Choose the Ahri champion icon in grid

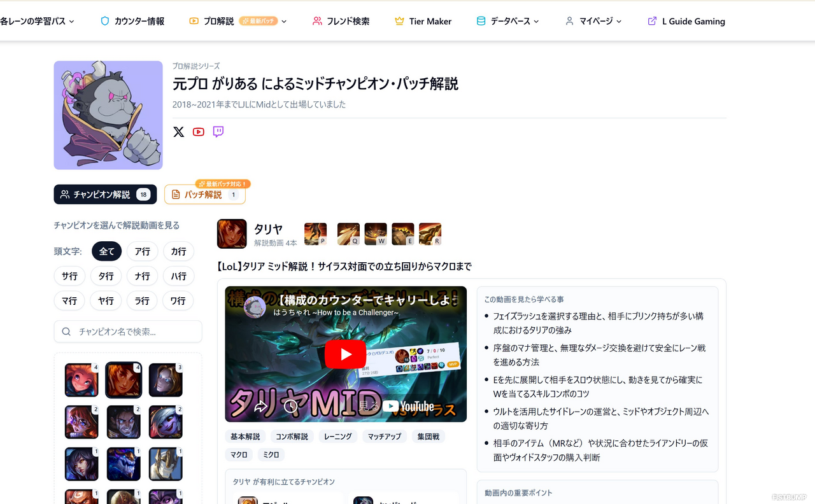81,464
